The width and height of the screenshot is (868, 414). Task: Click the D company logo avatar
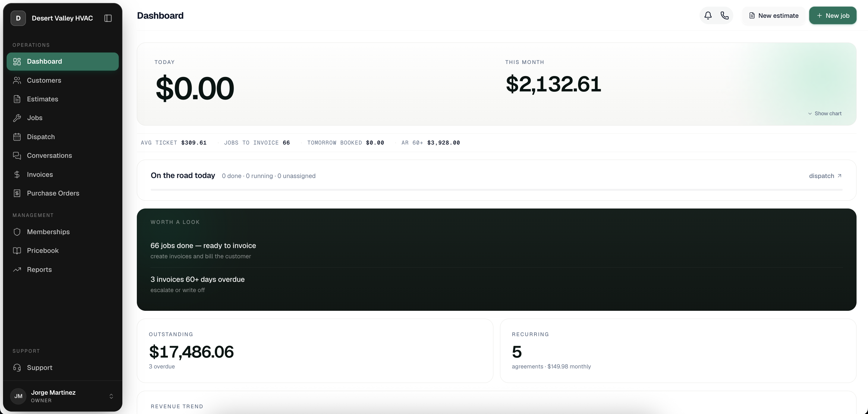[x=18, y=18]
